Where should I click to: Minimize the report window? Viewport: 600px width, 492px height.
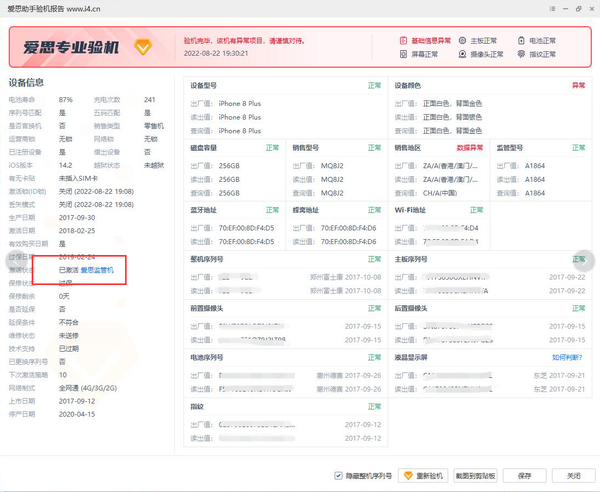pos(565,8)
